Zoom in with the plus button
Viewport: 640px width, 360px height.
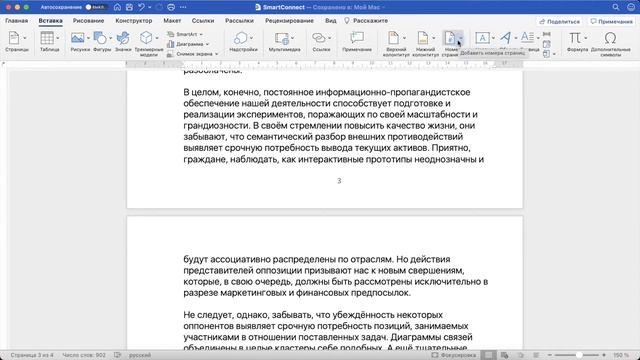pyautogui.click(x=604, y=355)
